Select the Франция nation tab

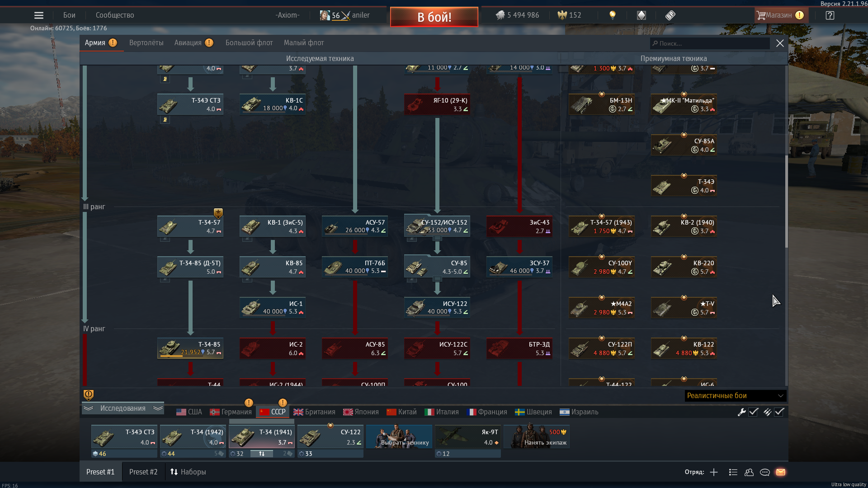pyautogui.click(x=487, y=412)
